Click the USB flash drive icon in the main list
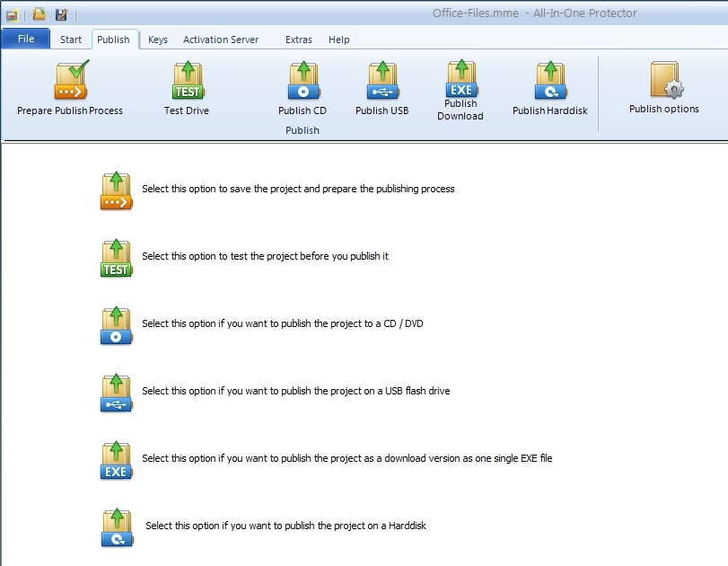This screenshot has width=728, height=566. point(116,394)
